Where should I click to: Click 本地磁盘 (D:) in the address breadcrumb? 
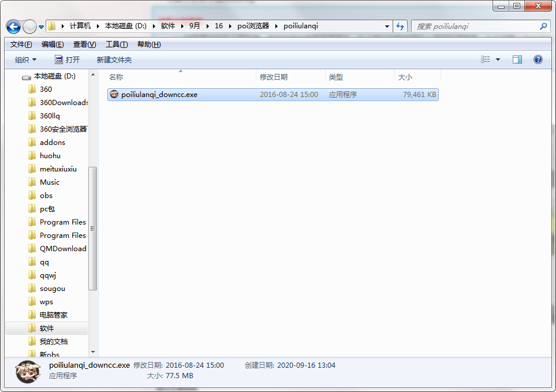pyautogui.click(x=125, y=26)
